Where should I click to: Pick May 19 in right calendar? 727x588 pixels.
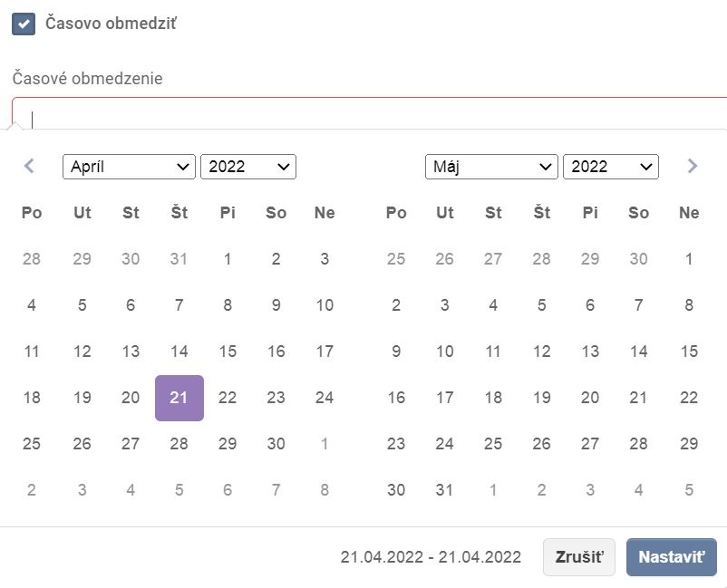tap(542, 398)
